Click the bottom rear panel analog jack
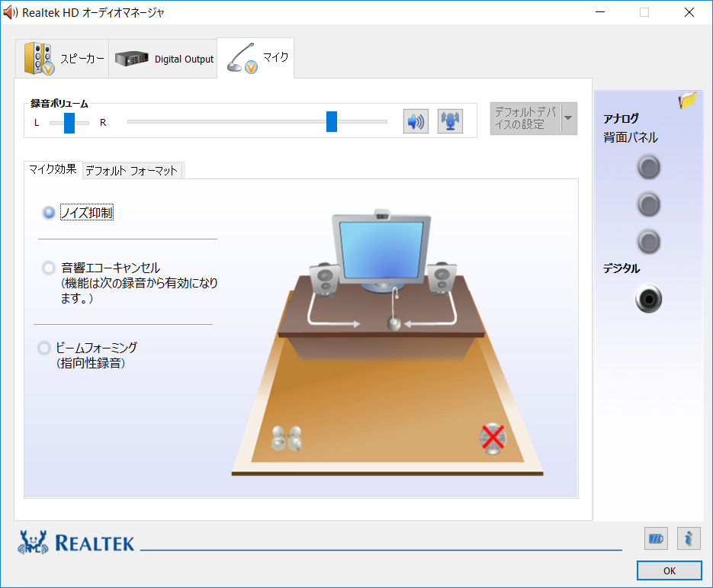The height and width of the screenshot is (588, 713). point(648,242)
